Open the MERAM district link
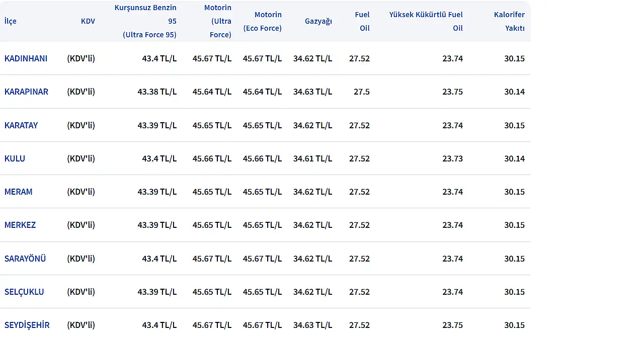Screen dimensions: 644x339 18,192
